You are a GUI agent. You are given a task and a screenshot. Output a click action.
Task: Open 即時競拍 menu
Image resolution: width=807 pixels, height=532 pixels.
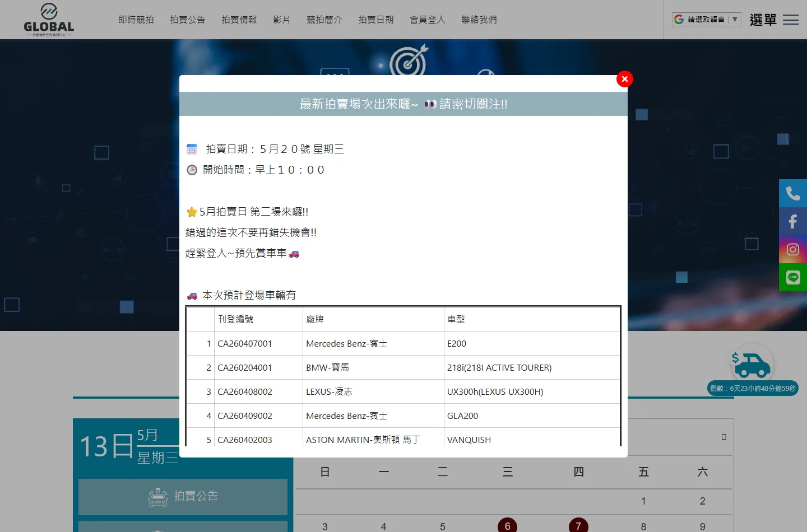pos(136,20)
